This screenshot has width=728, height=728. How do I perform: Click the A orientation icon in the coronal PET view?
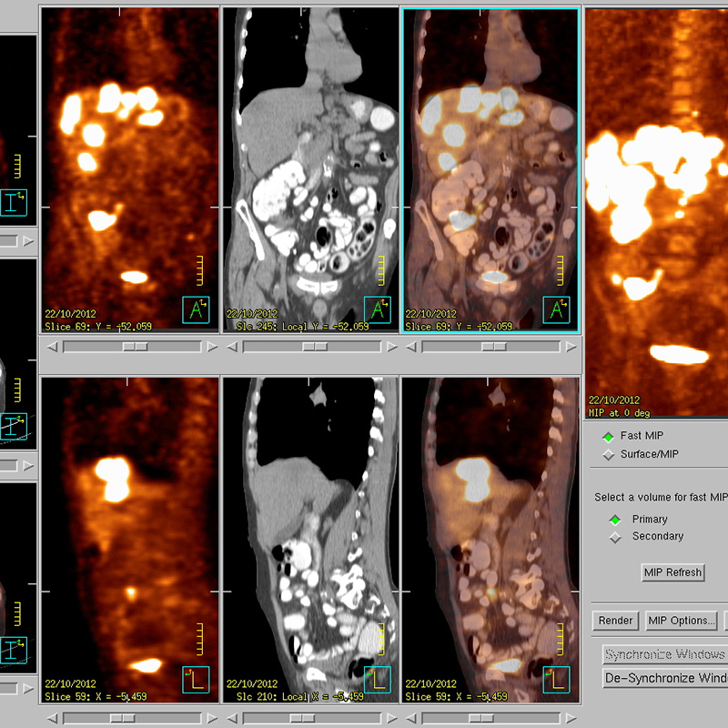coord(196,309)
